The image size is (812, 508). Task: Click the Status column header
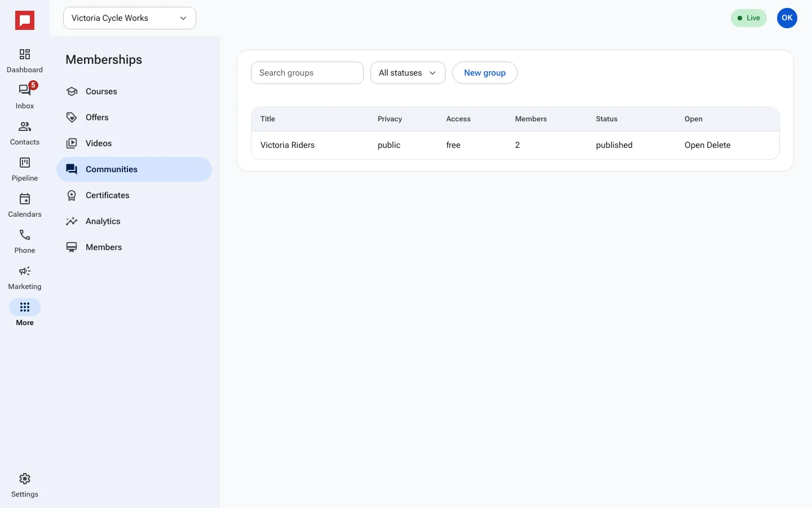607,119
